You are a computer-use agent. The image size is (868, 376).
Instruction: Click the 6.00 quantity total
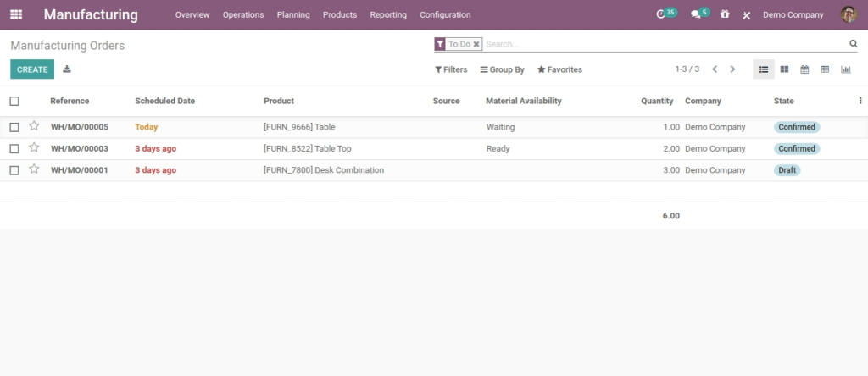tap(671, 216)
